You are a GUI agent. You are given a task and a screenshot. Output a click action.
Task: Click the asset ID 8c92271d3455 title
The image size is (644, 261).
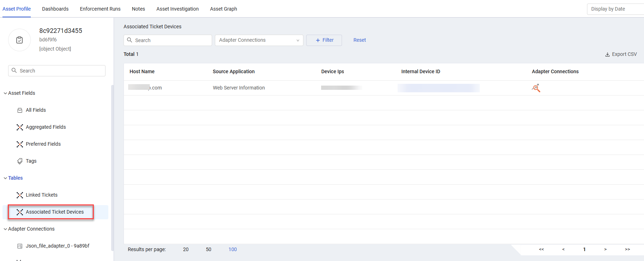pos(61,31)
